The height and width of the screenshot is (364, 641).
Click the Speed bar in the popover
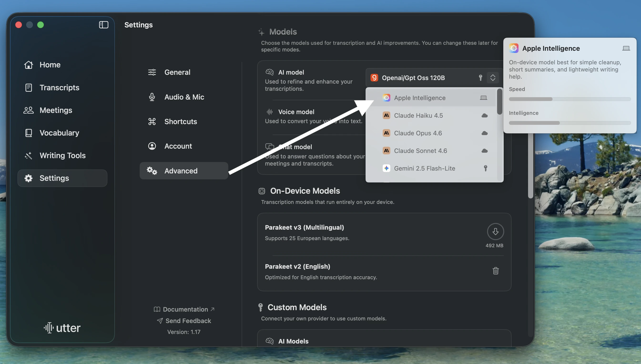570,99
